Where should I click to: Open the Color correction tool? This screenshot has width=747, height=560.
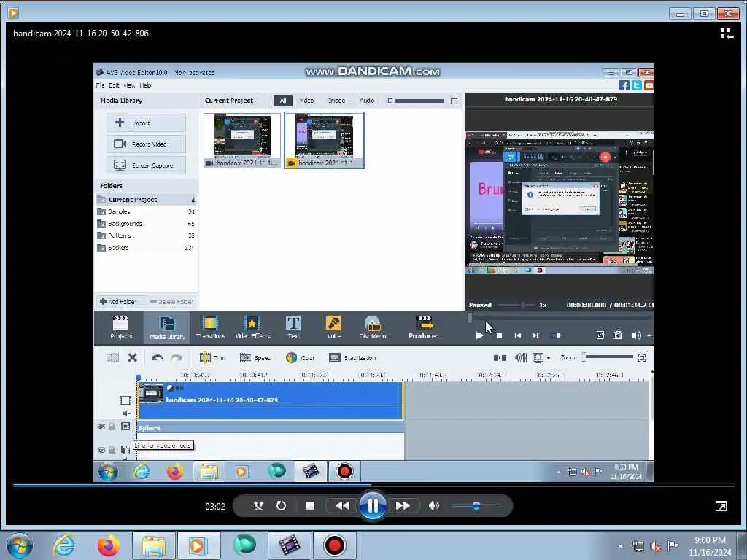tap(300, 357)
